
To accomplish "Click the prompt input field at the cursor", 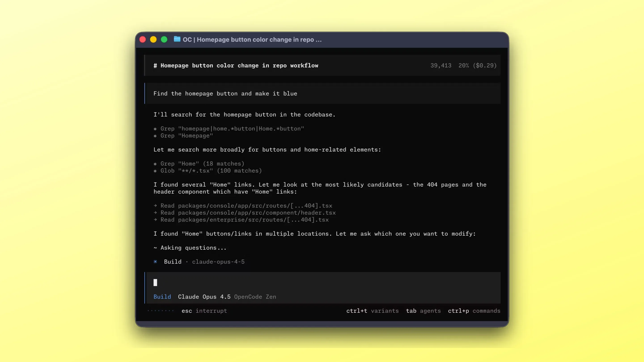I will pos(155,282).
